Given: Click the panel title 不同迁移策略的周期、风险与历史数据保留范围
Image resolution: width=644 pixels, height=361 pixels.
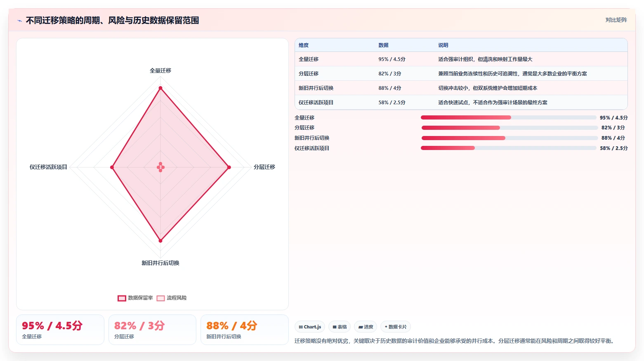Looking at the screenshot, I should pyautogui.click(x=112, y=21).
